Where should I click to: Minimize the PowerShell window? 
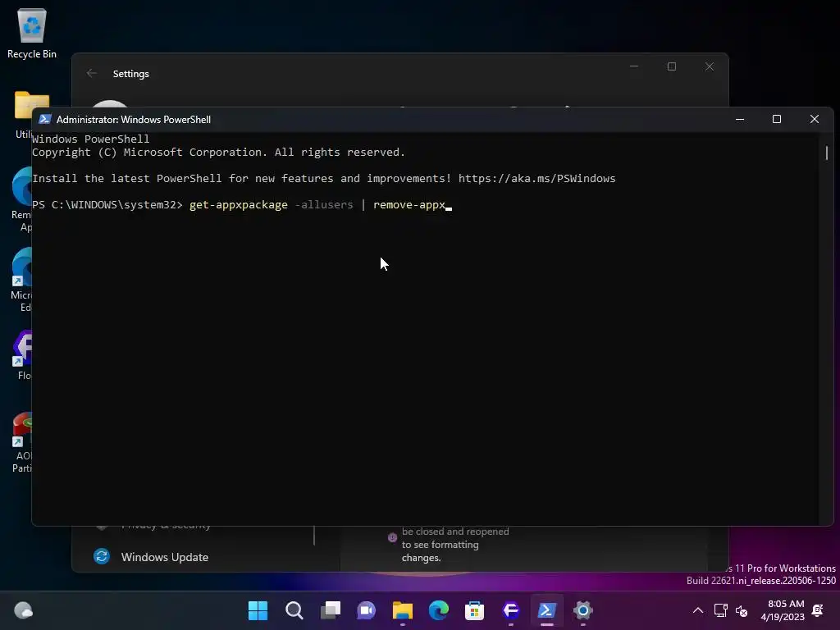(740, 119)
